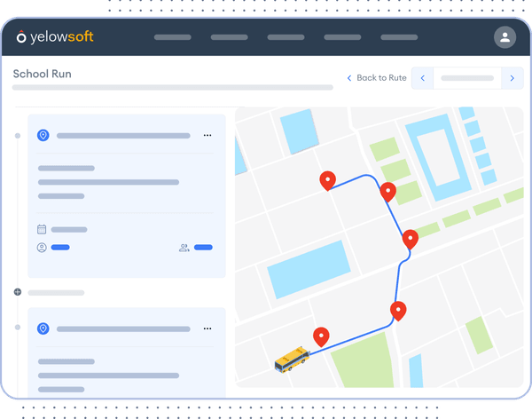532x419 pixels.
Task: Go to previous route with left chevron
Action: pyautogui.click(x=422, y=78)
